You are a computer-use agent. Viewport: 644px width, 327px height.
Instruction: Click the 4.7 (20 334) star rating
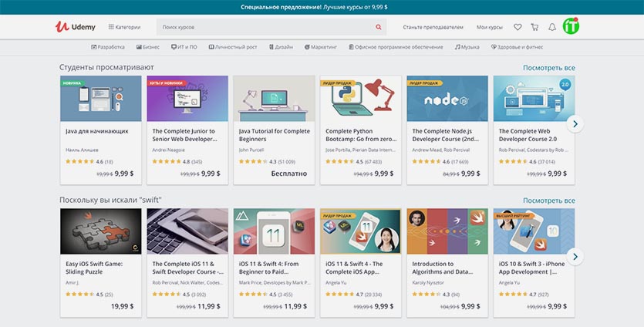coord(354,295)
